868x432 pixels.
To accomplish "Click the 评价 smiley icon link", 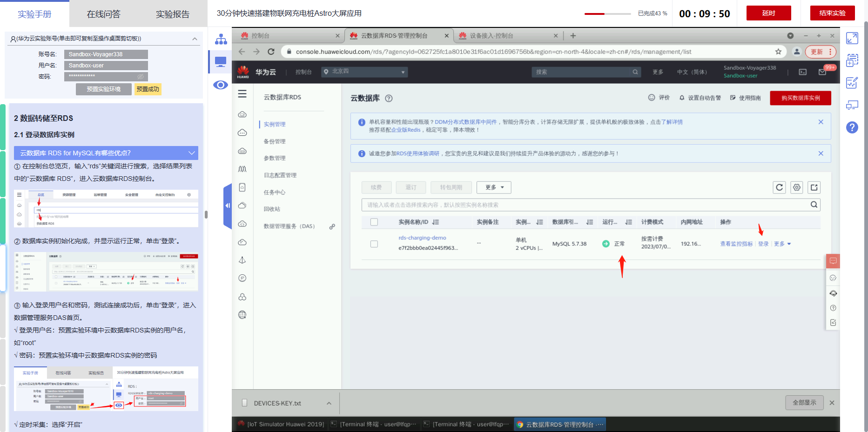I will coord(659,98).
